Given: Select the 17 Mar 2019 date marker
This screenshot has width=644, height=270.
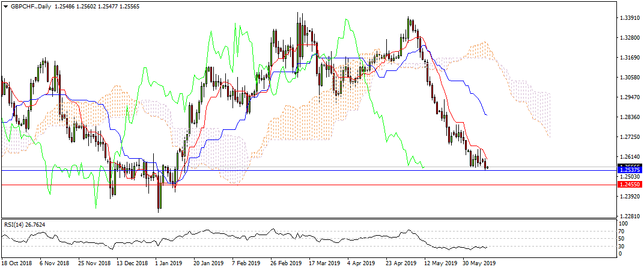Looking at the screenshot, I should (x=324, y=263).
